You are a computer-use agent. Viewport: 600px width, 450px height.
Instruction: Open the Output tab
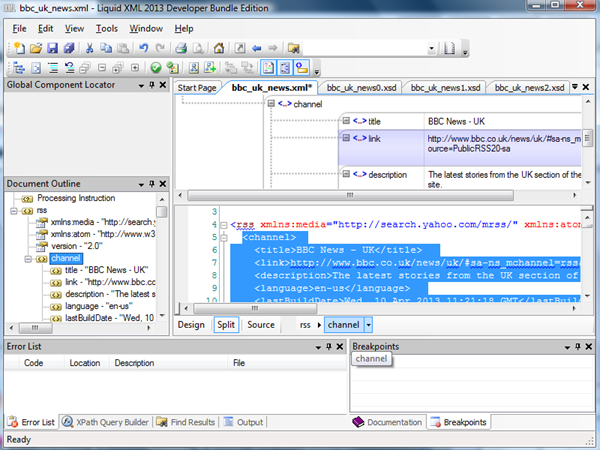point(244,422)
